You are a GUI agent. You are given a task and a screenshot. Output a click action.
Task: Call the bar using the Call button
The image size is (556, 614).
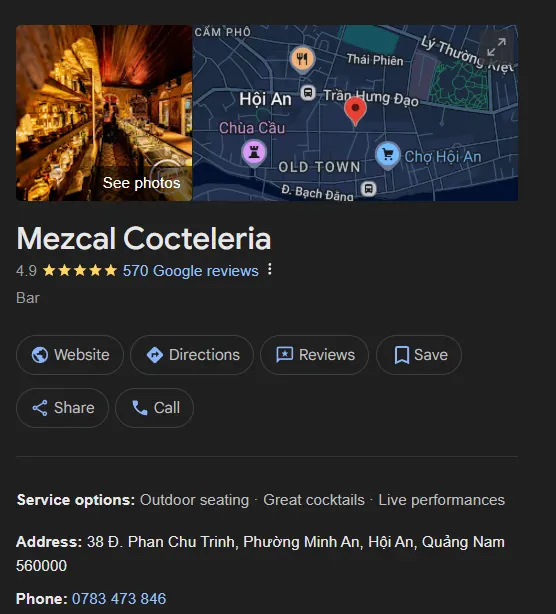(x=154, y=408)
